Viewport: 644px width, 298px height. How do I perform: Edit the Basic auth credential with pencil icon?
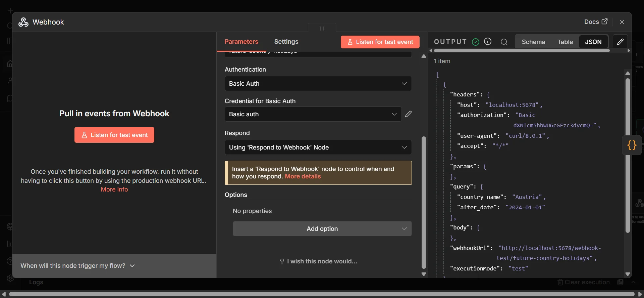point(408,114)
